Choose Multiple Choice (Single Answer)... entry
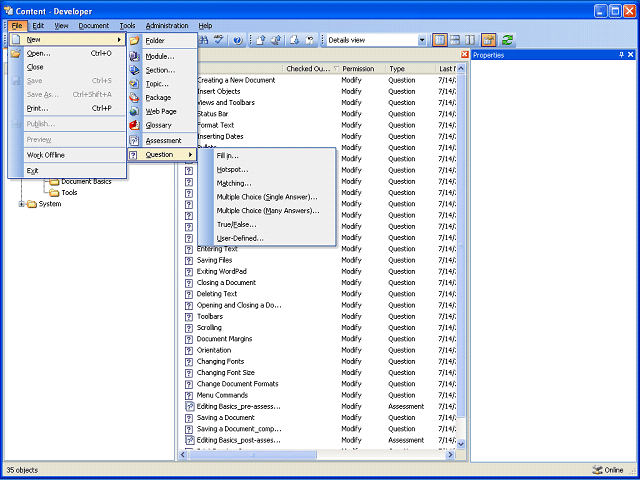 pos(267,197)
